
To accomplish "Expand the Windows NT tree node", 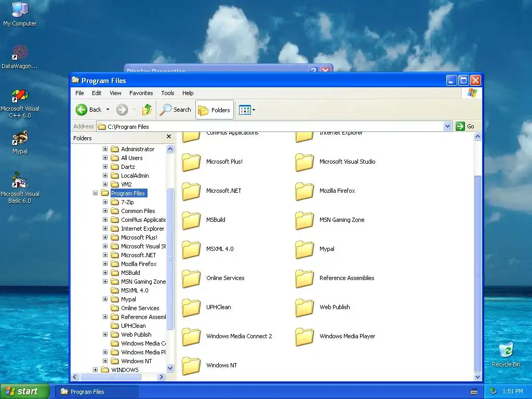I will tap(105, 361).
